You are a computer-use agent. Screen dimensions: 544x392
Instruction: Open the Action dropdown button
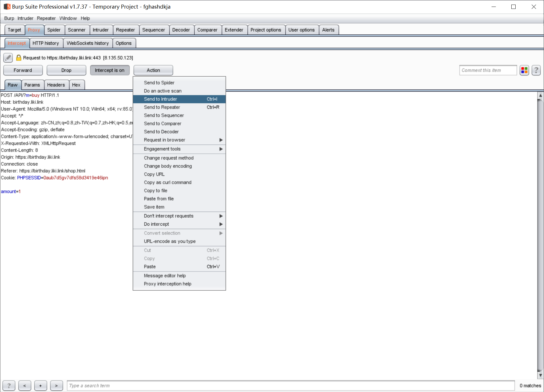pos(153,70)
